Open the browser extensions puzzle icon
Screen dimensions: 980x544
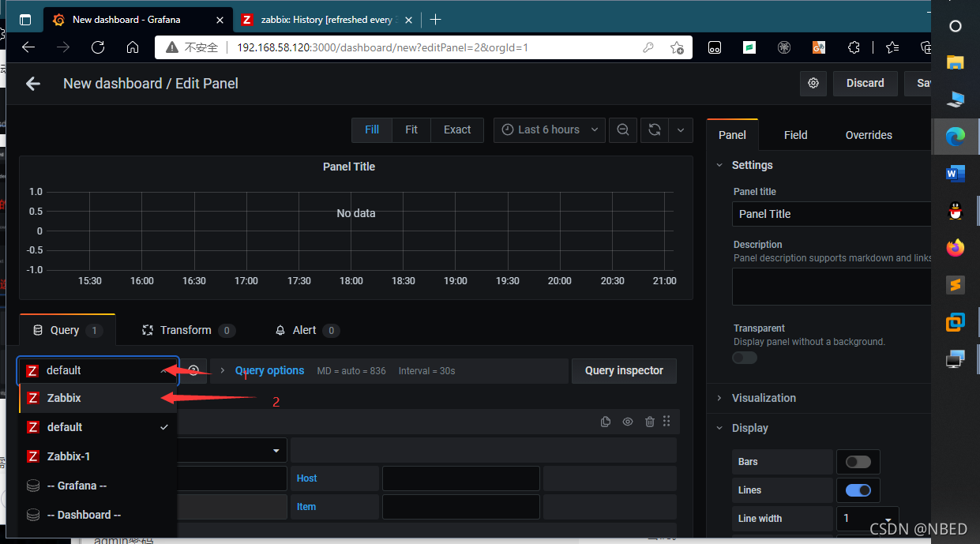[x=854, y=47]
